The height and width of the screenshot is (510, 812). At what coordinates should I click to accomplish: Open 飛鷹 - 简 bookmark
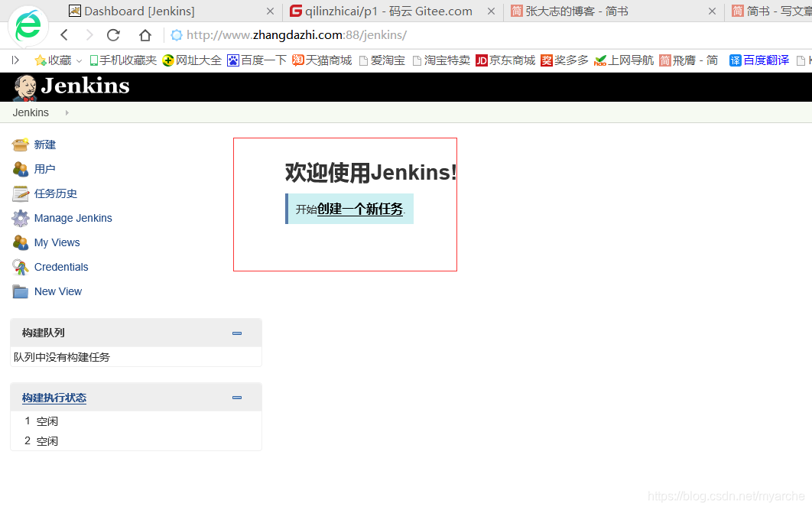(689, 60)
